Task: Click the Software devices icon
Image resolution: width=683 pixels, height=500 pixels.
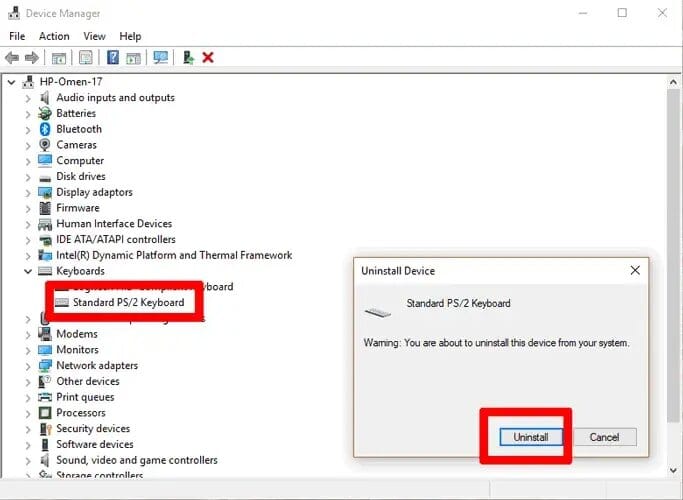Action: click(x=45, y=445)
